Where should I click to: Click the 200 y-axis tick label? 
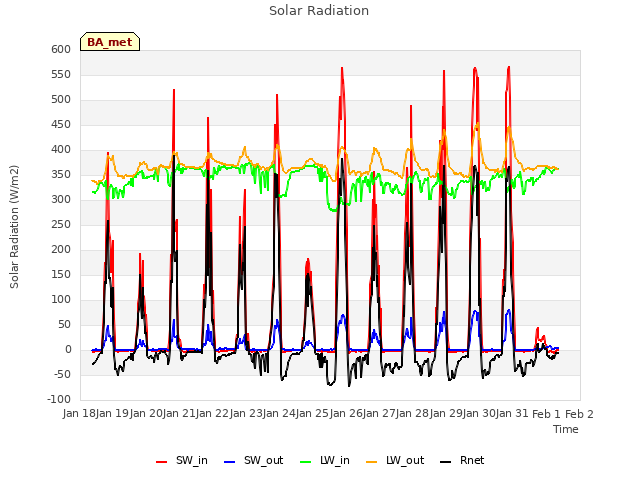click(x=61, y=249)
